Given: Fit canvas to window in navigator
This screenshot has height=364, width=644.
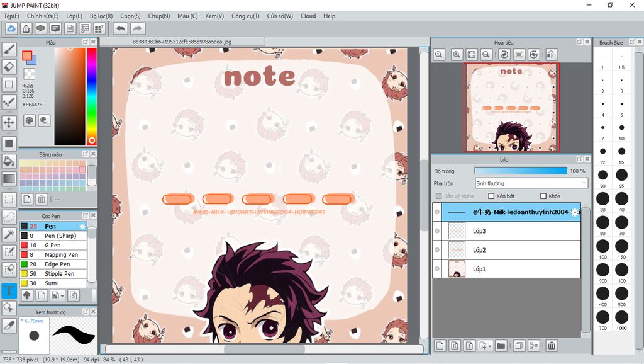Looking at the screenshot, I should point(471,54).
